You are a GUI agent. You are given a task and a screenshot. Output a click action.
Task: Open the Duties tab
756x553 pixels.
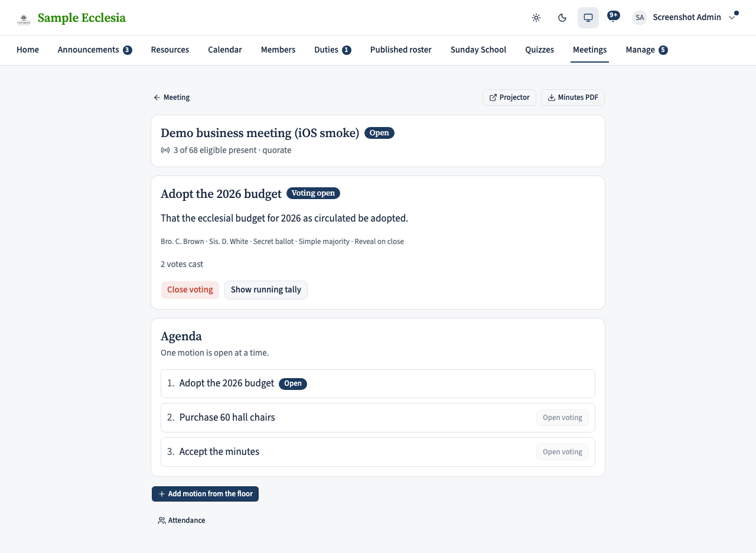pyautogui.click(x=333, y=50)
